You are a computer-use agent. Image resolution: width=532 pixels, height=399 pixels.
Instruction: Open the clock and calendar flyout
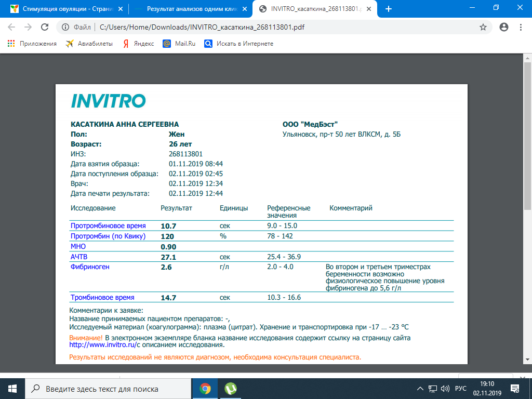[x=487, y=389]
